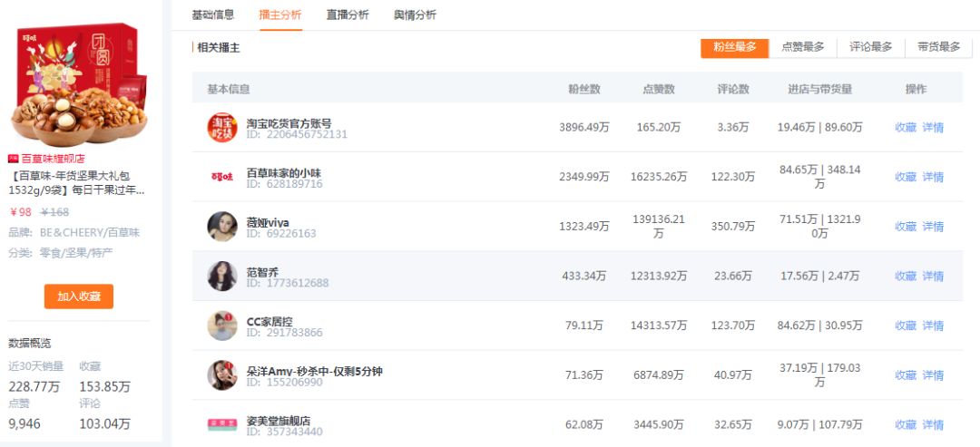Click the 百草味家的小味 logo avatar
The width and height of the screenshot is (980, 447).
tap(222, 177)
